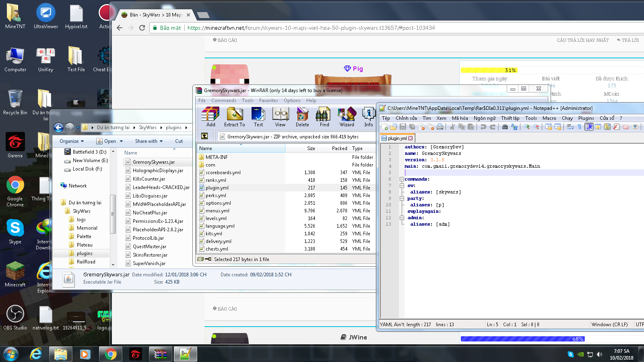This screenshot has width=644, height=362.
Task: Toggle Show All Characters pilcrow icon
Action: pyautogui.click(x=580, y=127)
